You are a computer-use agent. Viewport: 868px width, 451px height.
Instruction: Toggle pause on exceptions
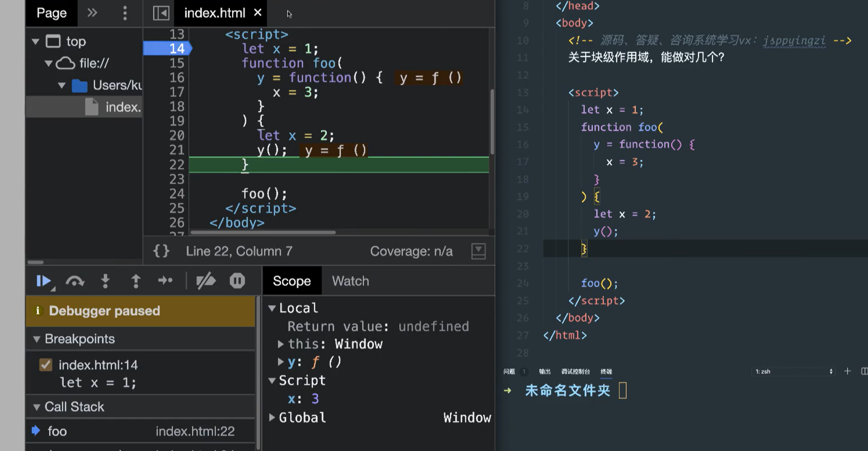click(237, 281)
